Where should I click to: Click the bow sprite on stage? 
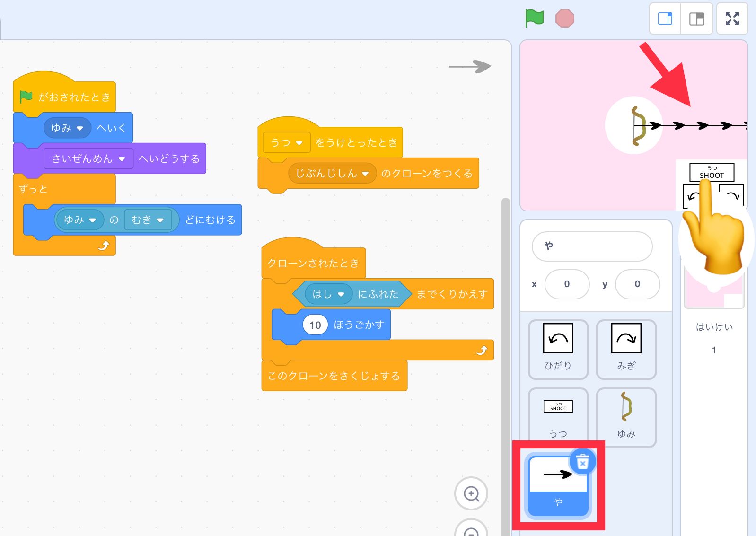(638, 126)
